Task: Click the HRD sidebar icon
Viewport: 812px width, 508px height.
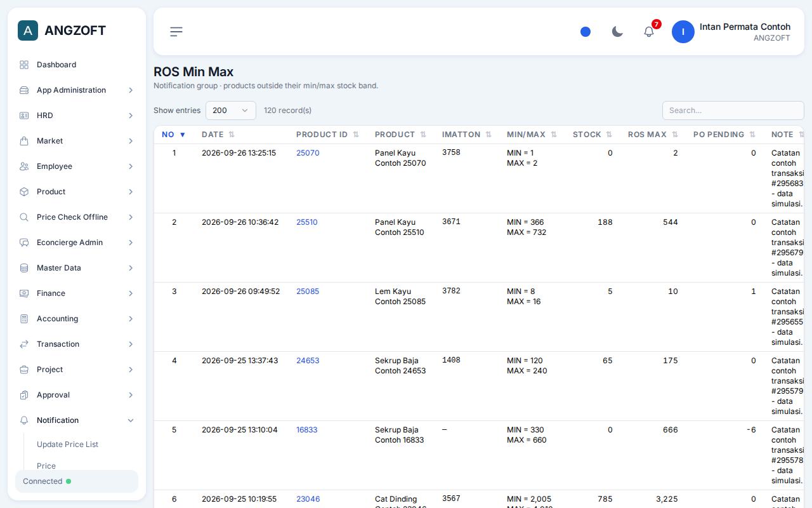Action: [24, 116]
